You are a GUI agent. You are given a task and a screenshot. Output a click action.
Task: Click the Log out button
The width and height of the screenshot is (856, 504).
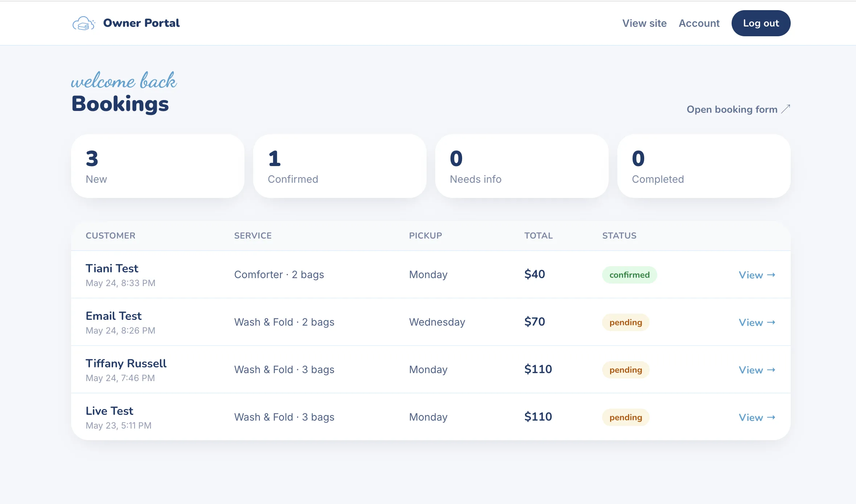[761, 23]
